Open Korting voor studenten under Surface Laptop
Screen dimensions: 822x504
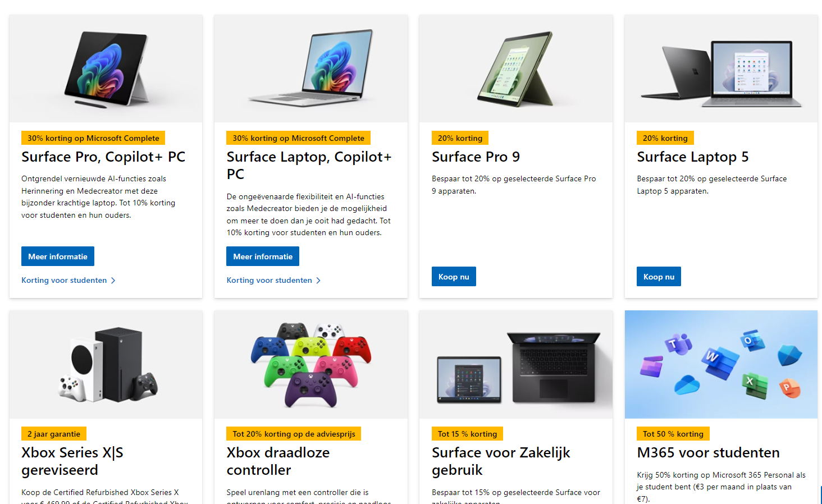click(269, 280)
